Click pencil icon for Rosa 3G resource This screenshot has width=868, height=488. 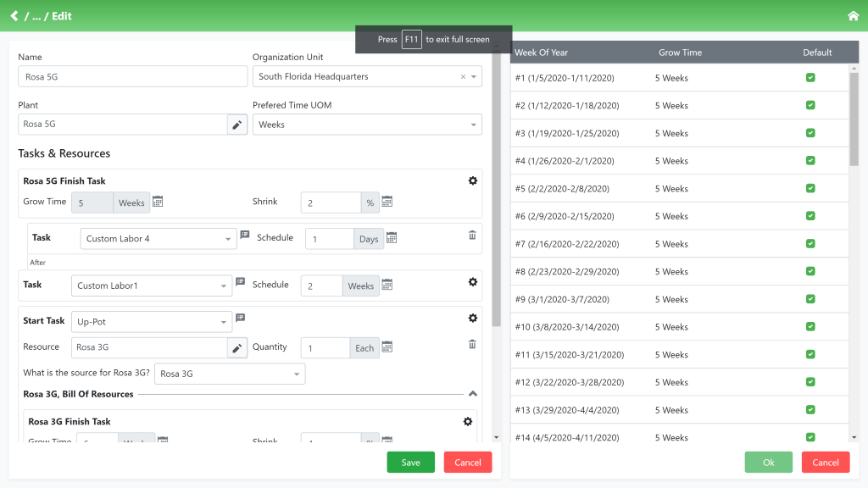pos(237,347)
